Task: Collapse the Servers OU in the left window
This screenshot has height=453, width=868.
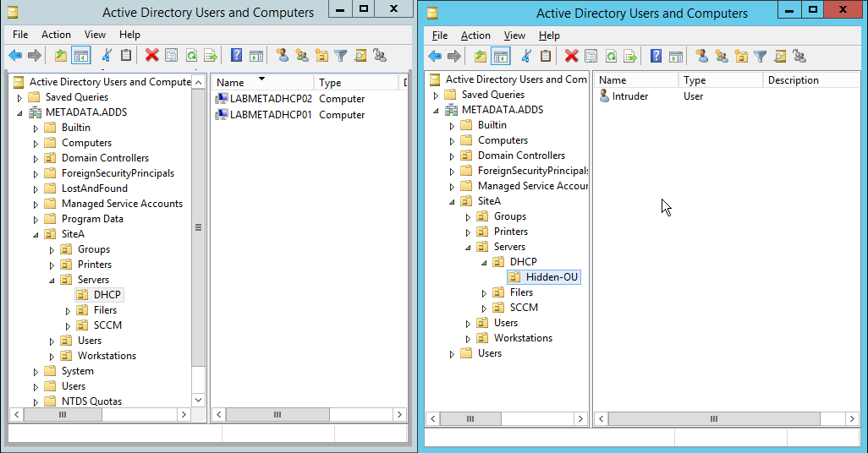Action: pyautogui.click(x=52, y=281)
